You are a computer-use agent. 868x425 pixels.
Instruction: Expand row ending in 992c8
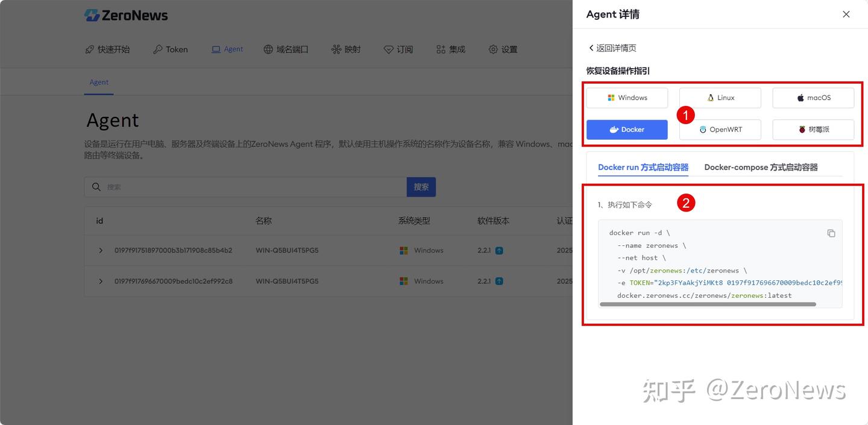(x=101, y=281)
